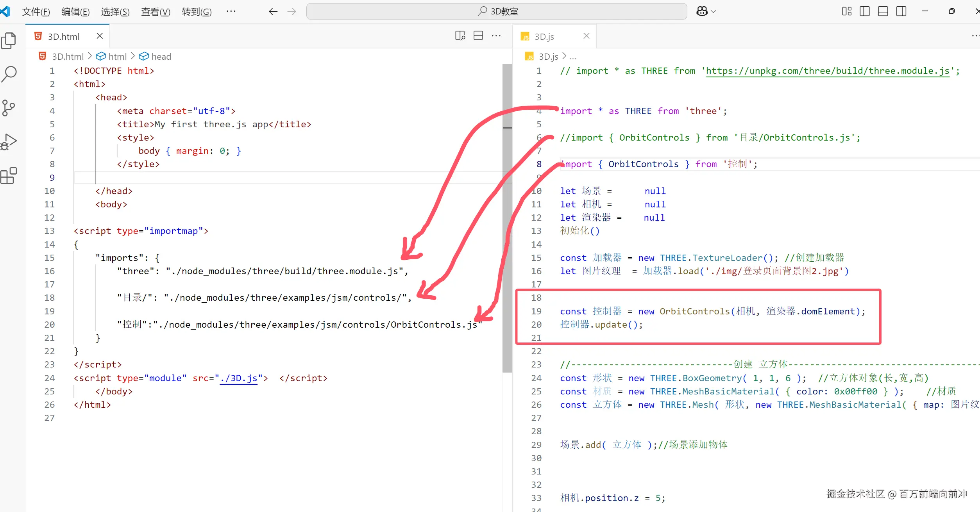Image resolution: width=980 pixels, height=512 pixels.
Task: Open the Explorer view in activity bar
Action: coord(9,41)
